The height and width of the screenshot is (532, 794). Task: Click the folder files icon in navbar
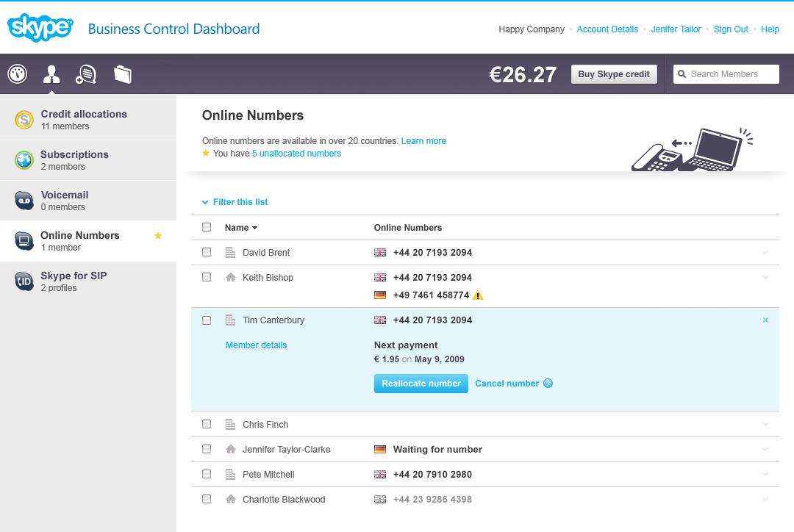[122, 74]
